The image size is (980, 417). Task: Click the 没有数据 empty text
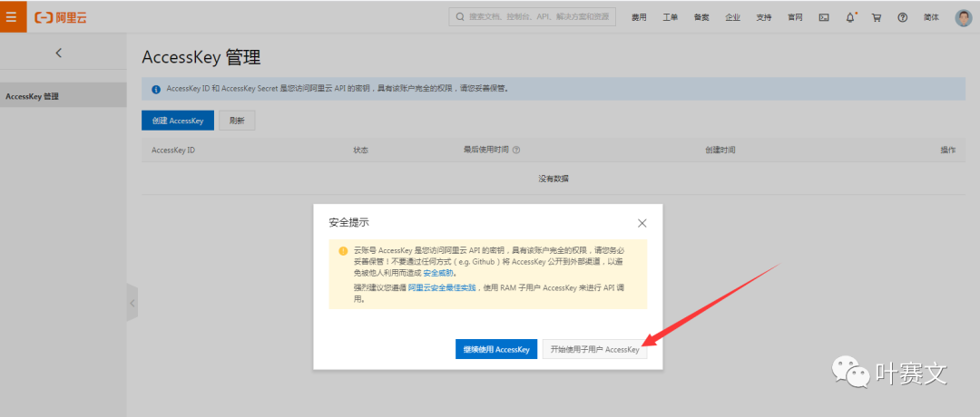tap(554, 179)
